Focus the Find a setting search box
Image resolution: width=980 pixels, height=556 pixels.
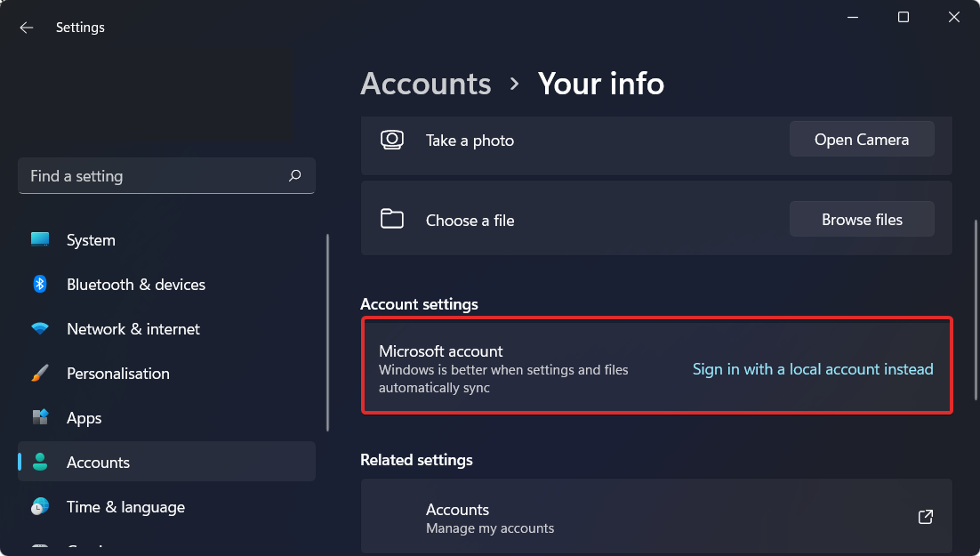click(166, 176)
